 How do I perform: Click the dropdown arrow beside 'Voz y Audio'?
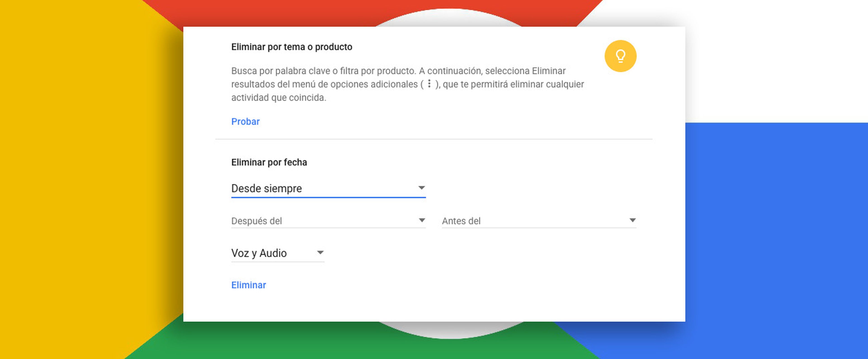(320, 252)
